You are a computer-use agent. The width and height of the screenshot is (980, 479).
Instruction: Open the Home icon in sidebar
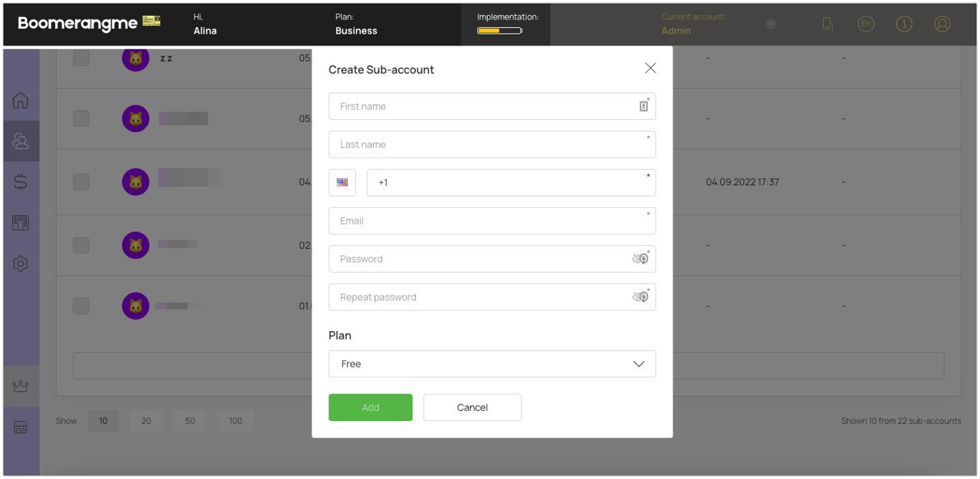point(21,100)
